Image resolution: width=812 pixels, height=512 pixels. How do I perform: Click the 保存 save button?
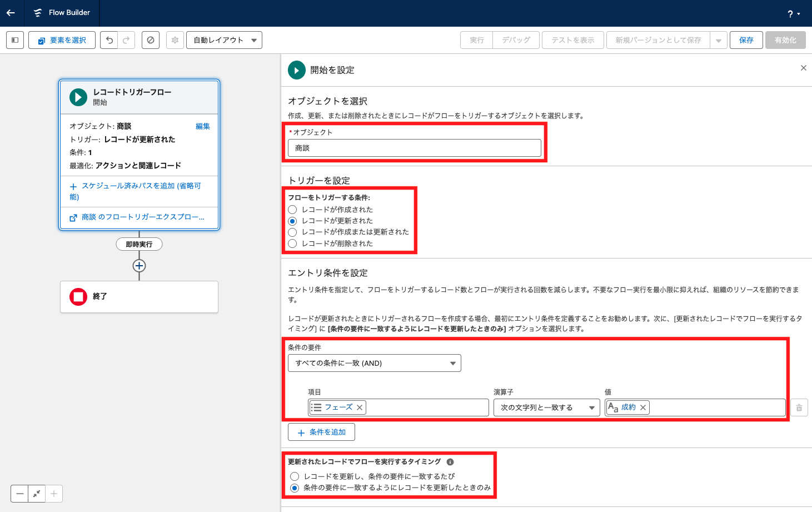746,40
